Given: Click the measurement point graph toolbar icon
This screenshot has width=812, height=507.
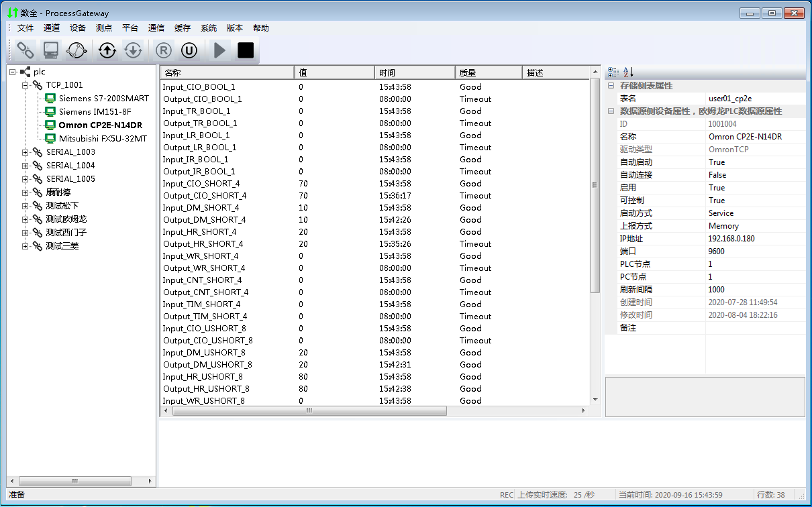Looking at the screenshot, I should 77,50.
